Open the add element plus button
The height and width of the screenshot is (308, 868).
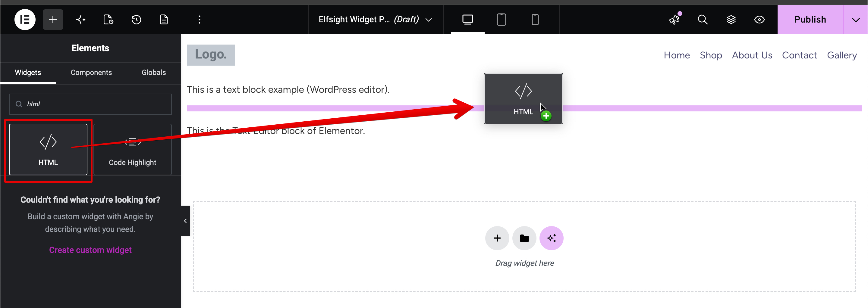point(53,20)
